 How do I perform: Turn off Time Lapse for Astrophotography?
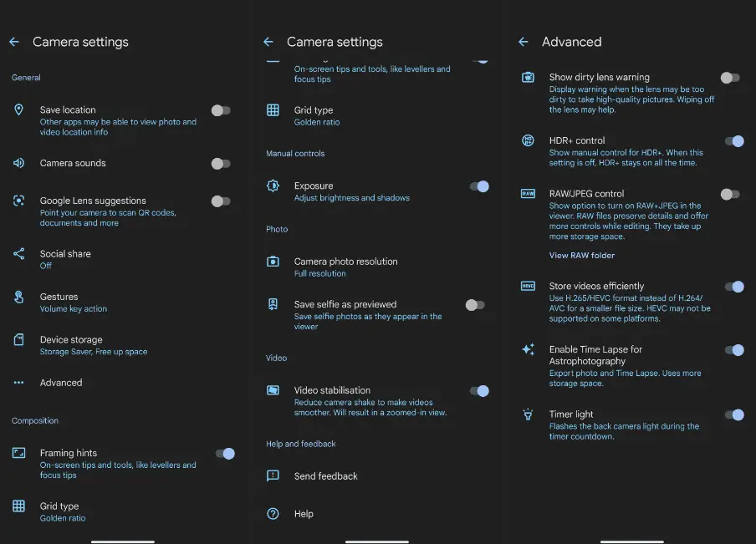point(734,350)
